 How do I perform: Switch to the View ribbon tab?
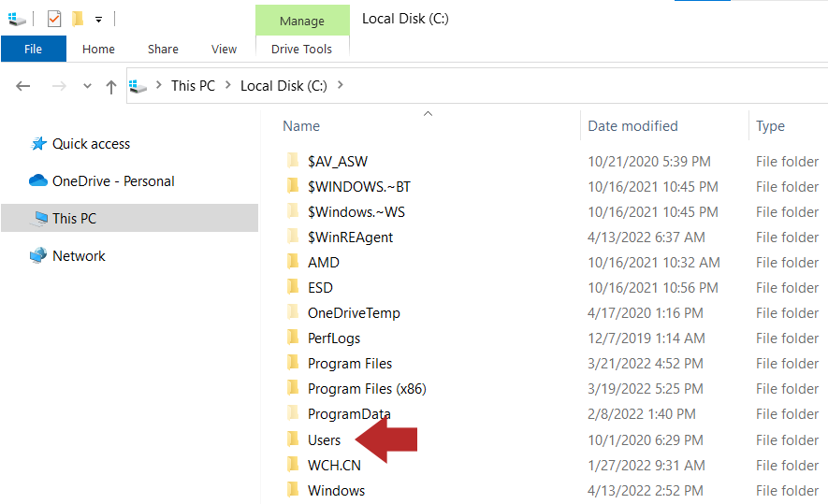coord(224,49)
